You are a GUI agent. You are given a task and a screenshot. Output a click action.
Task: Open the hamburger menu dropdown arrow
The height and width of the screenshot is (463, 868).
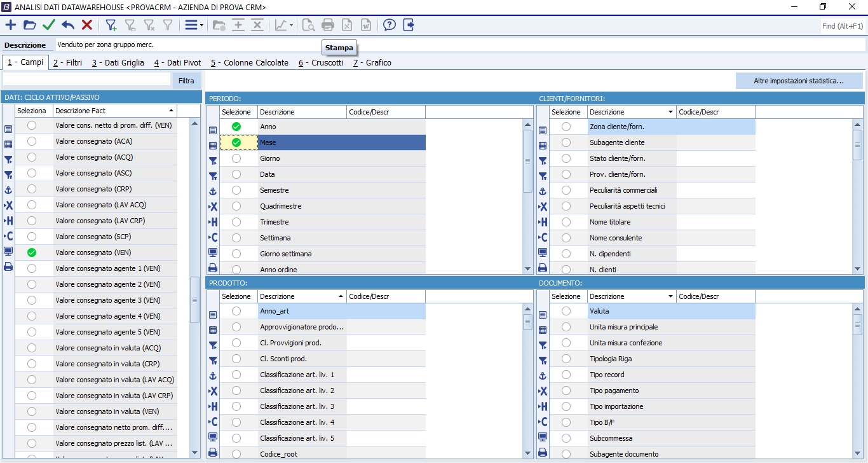[201, 26]
